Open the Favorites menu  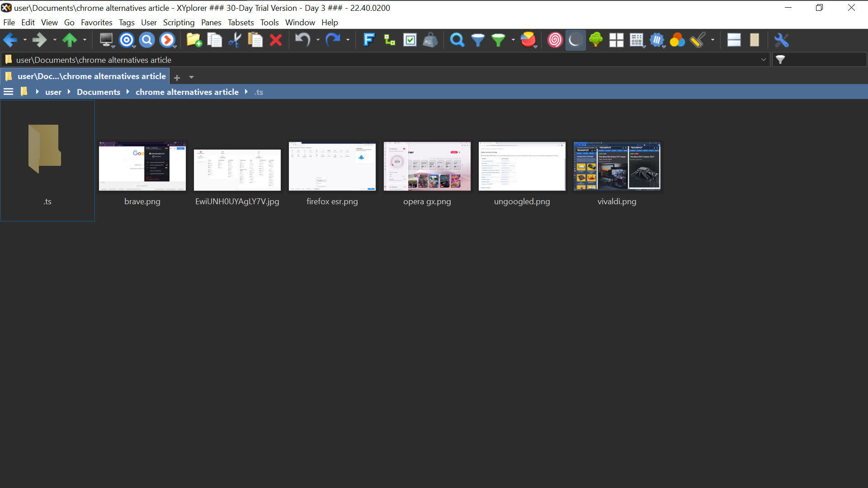pos(96,22)
